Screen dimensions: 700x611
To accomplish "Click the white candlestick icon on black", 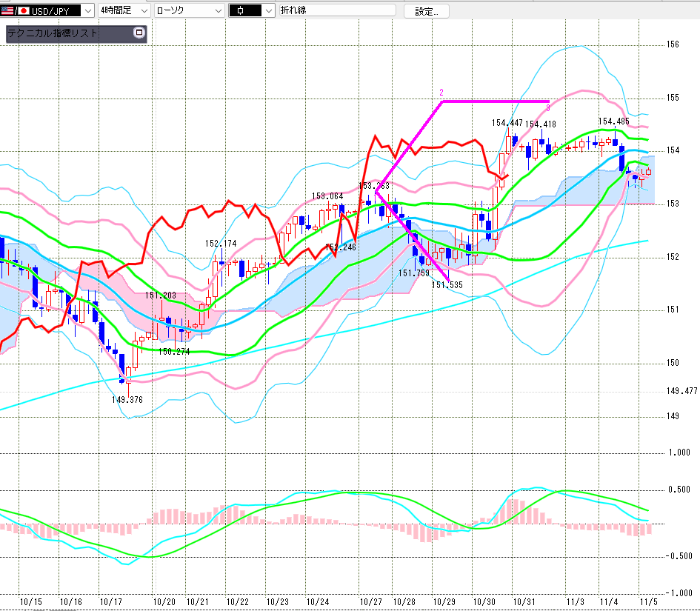I will [244, 11].
